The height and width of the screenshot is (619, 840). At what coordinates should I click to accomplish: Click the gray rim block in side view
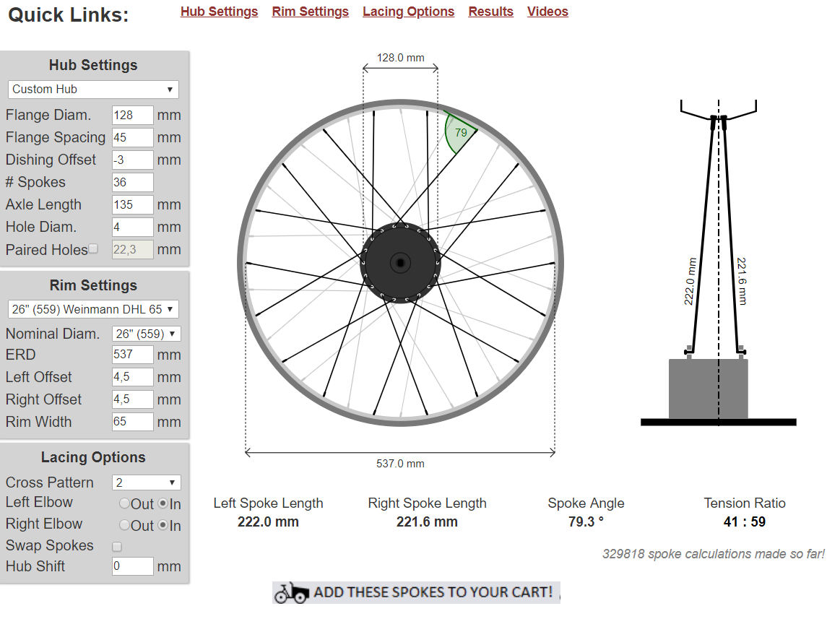[x=708, y=389]
